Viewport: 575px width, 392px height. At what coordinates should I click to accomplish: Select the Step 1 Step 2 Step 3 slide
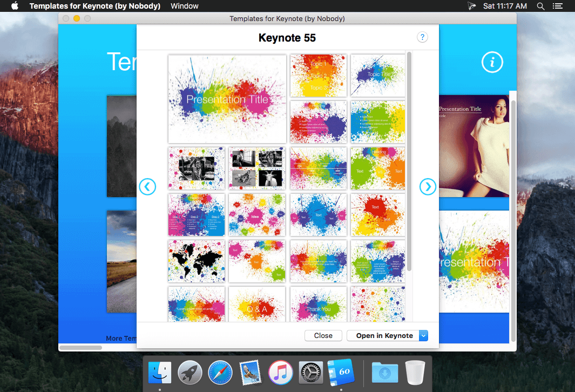(x=197, y=215)
